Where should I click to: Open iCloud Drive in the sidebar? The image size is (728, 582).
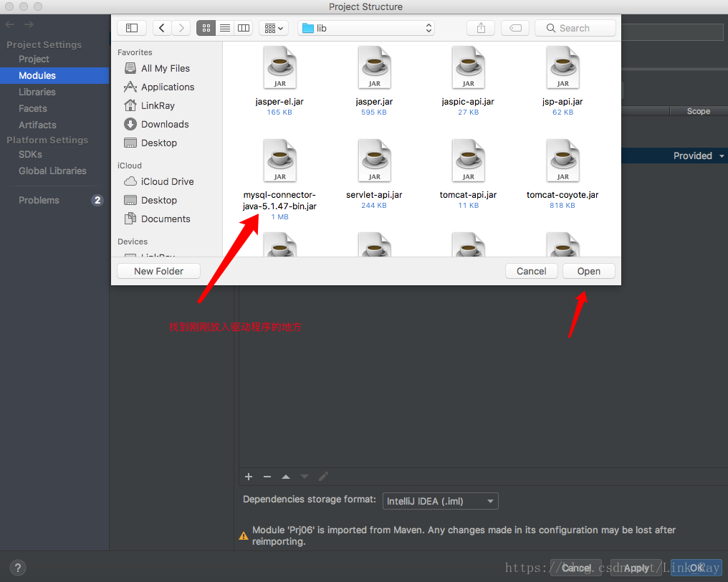tap(167, 181)
